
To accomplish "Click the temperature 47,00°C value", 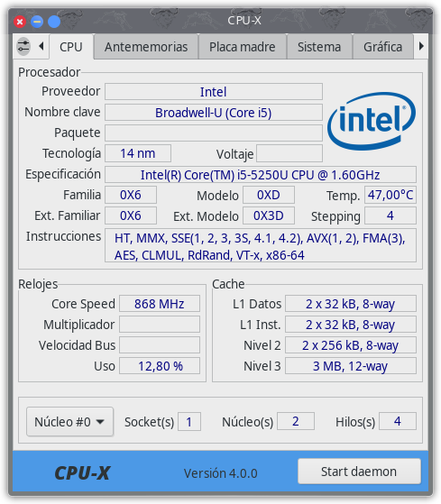I will point(390,195).
